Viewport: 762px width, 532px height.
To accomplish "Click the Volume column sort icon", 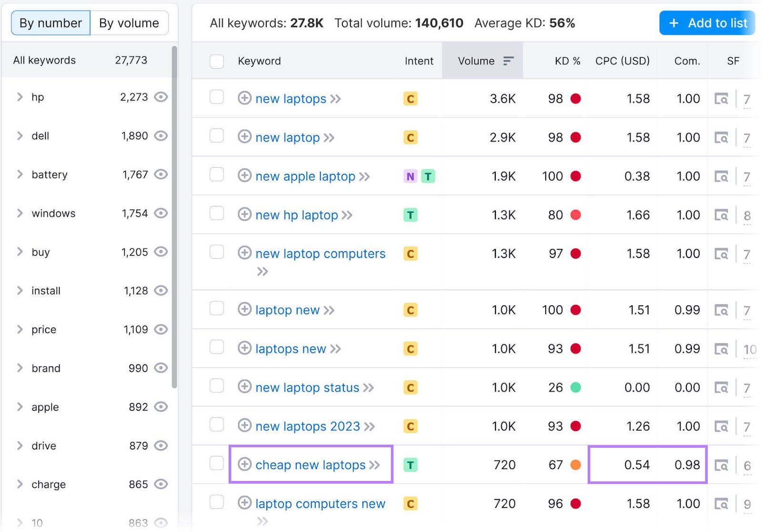I will (x=509, y=60).
